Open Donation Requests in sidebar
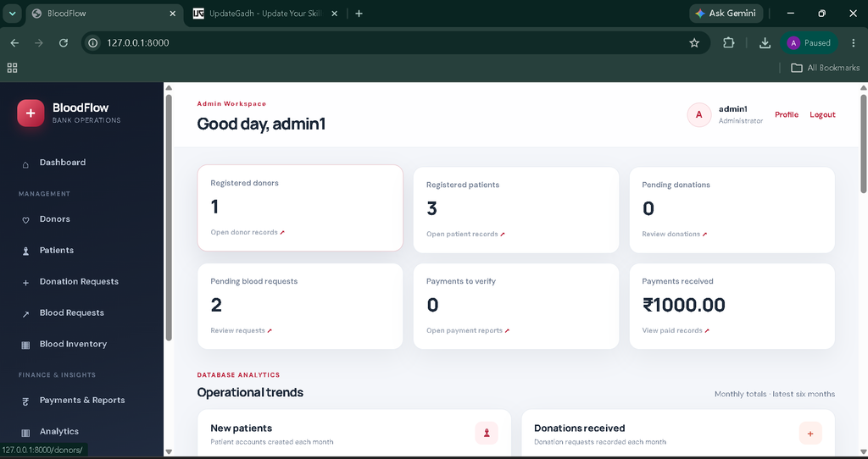Viewport: 868px width, 459px height. click(x=79, y=281)
